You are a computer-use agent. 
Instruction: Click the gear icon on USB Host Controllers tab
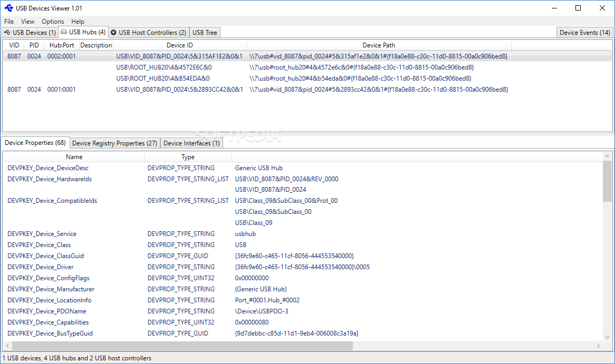[x=114, y=32]
